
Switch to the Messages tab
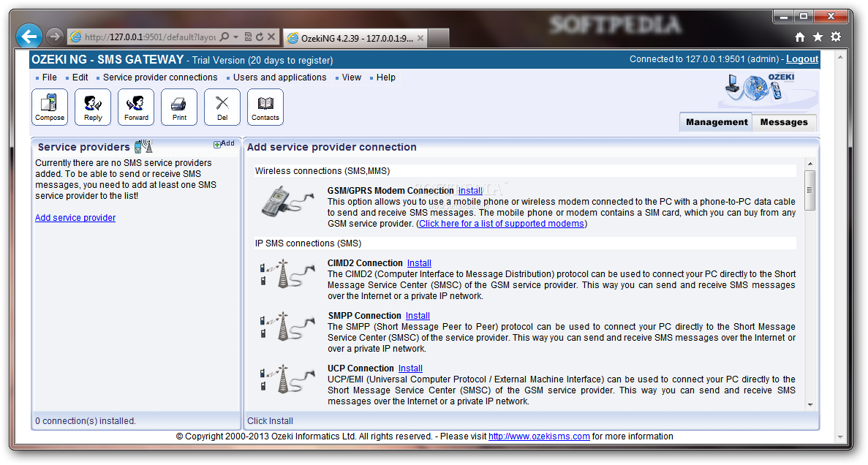click(x=784, y=122)
